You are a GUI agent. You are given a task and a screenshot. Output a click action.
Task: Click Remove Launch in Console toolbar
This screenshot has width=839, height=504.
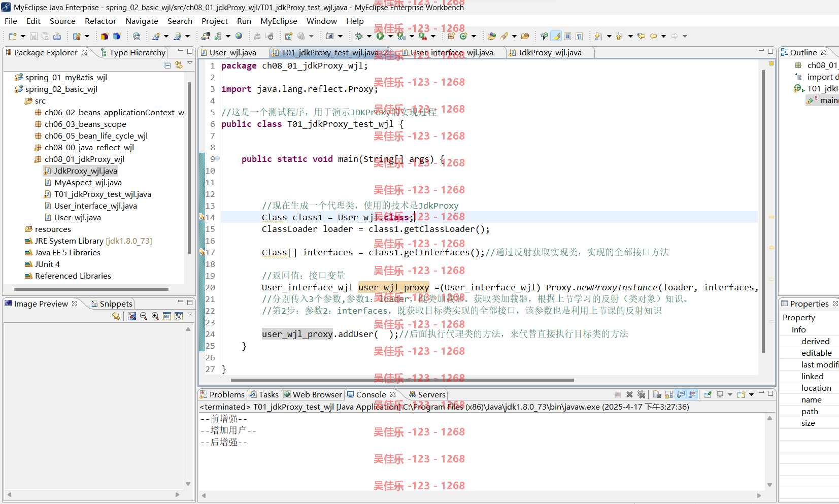click(x=629, y=394)
